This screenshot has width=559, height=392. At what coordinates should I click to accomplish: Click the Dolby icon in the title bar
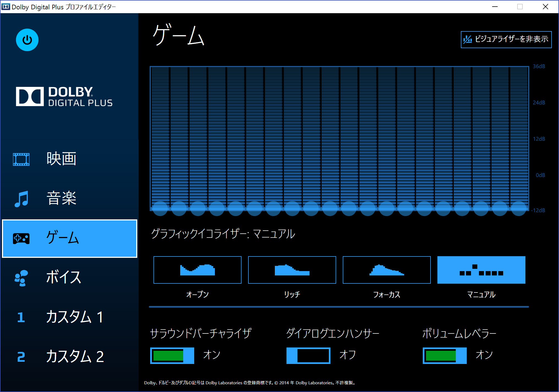[x=6, y=7]
